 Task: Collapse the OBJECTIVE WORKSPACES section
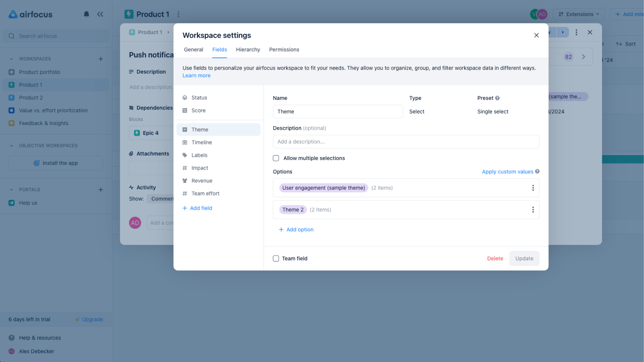pos(11,145)
